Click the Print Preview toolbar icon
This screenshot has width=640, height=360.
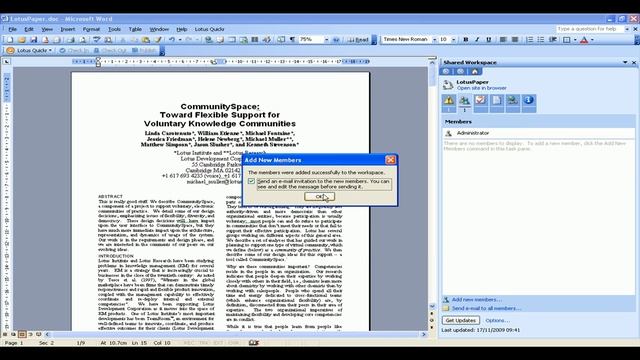coord(82,40)
